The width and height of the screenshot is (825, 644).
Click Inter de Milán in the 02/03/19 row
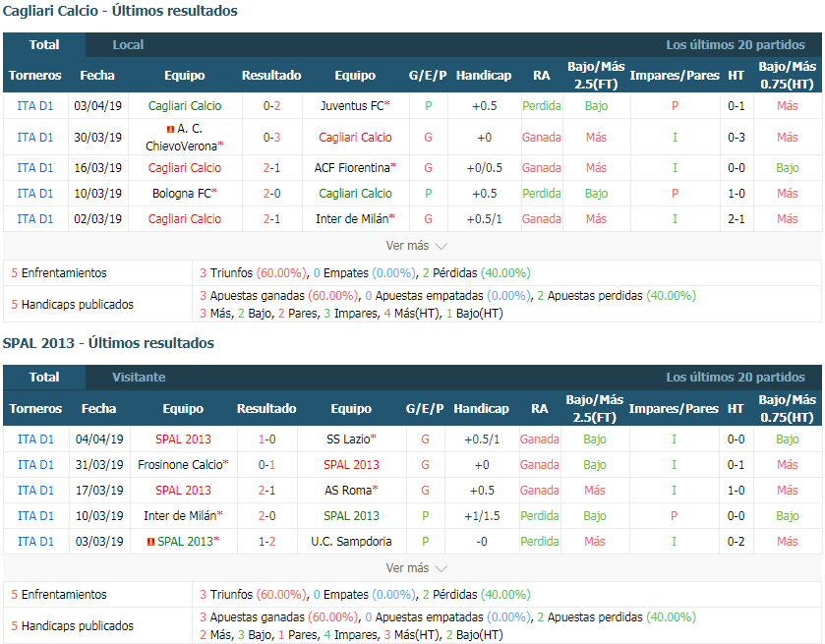[x=352, y=219]
